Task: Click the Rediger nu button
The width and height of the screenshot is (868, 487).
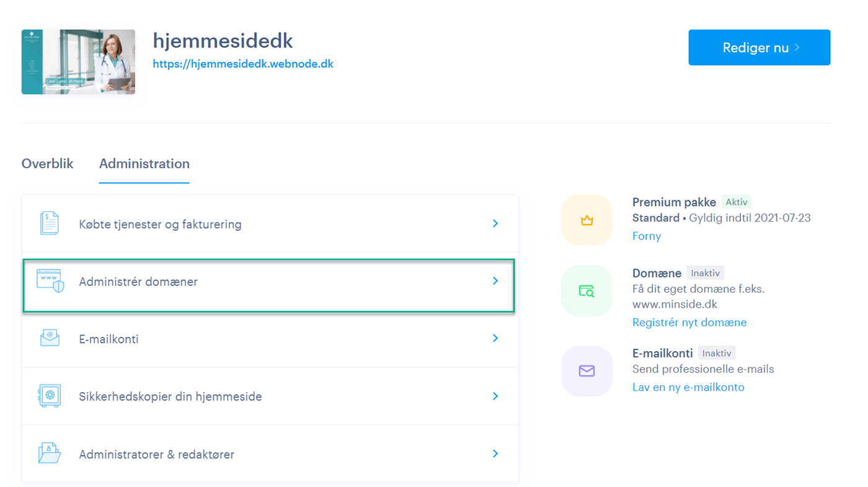Action: 759,47
